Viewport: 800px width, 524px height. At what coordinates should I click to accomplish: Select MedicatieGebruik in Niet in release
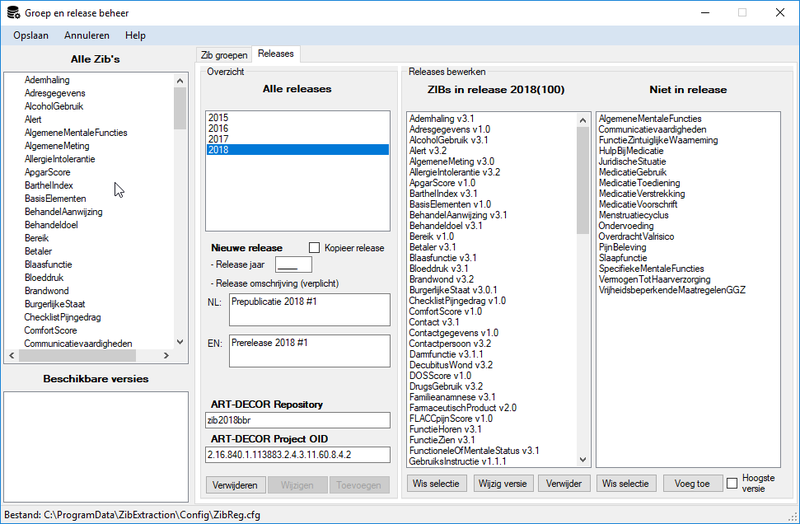tap(633, 172)
